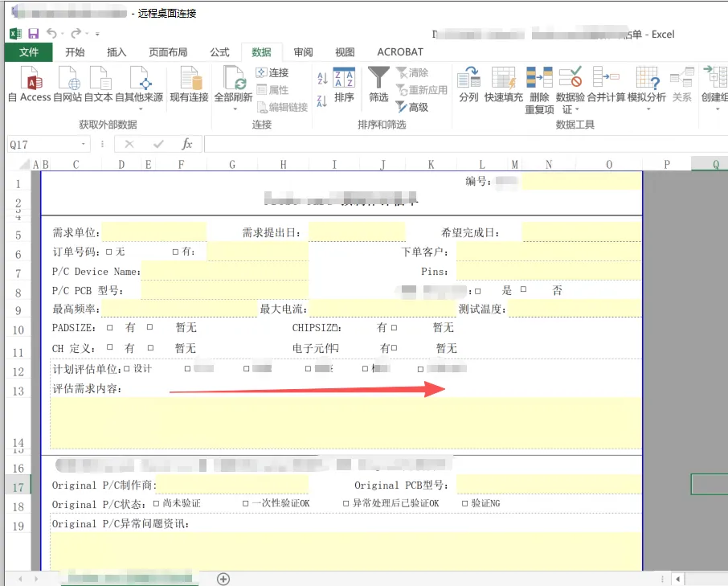Click Text to Columns (分列)
Viewport: 728px width, 586px height.
[x=468, y=84]
